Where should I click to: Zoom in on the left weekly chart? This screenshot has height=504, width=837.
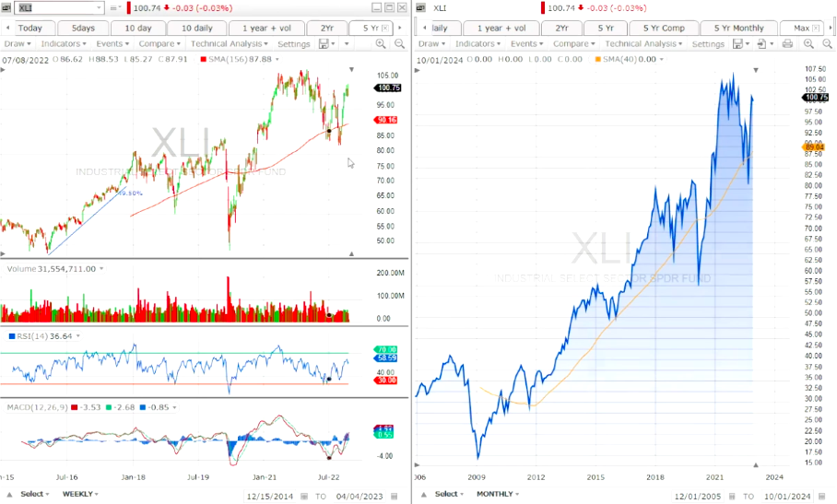pyautogui.click(x=381, y=43)
